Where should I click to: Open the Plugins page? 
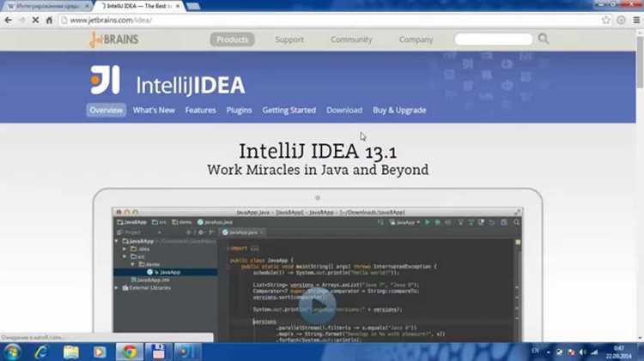click(x=239, y=110)
